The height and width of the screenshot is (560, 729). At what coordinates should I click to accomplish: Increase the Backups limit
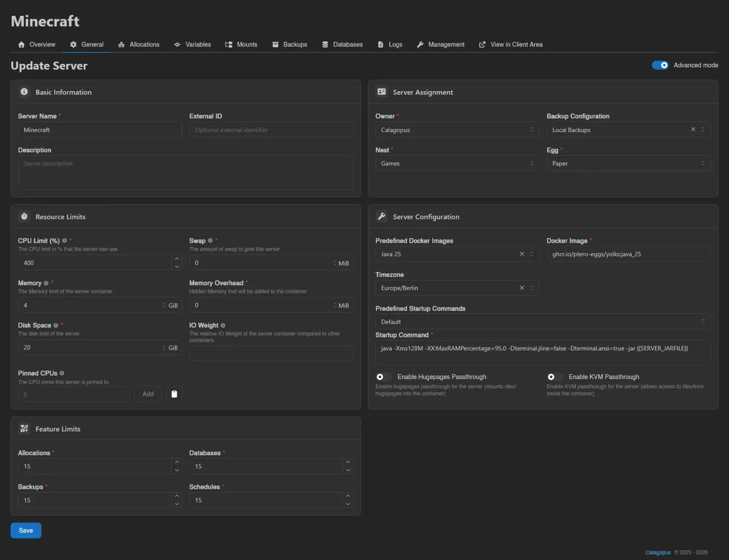[177, 496]
